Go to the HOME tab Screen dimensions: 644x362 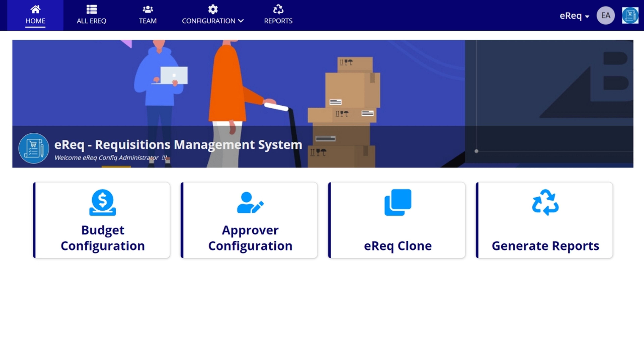coord(35,15)
